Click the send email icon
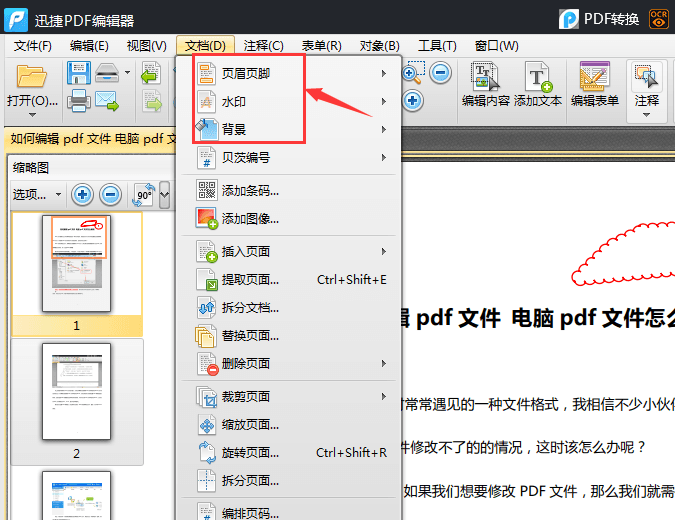 [x=107, y=100]
